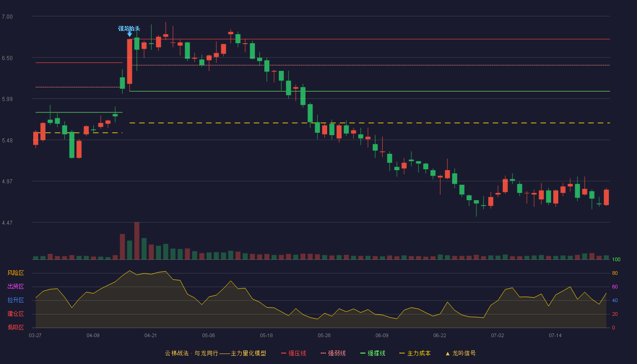Screen dimensions: 637x364
Task: Click the 5.99 price axis label
Action: pos(7,99)
